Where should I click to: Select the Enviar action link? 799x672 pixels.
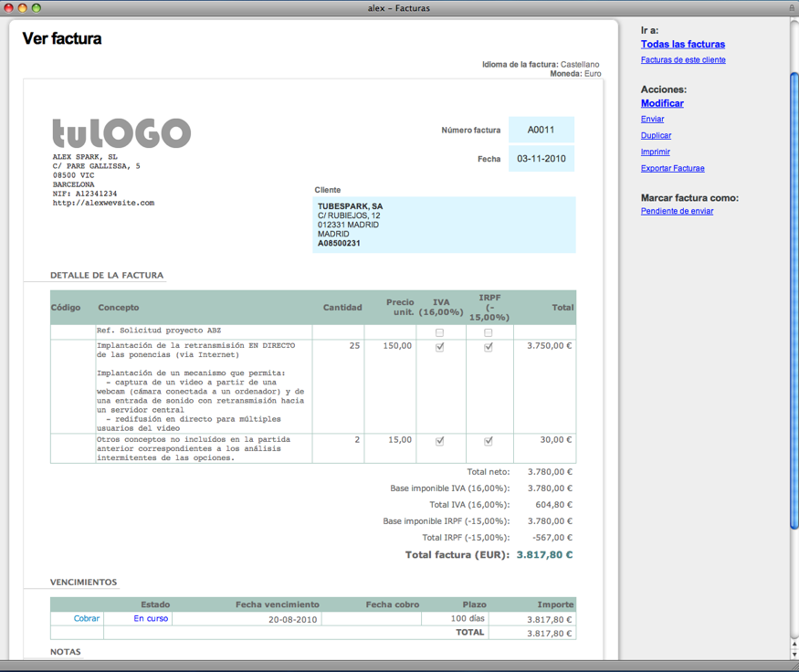(x=652, y=120)
